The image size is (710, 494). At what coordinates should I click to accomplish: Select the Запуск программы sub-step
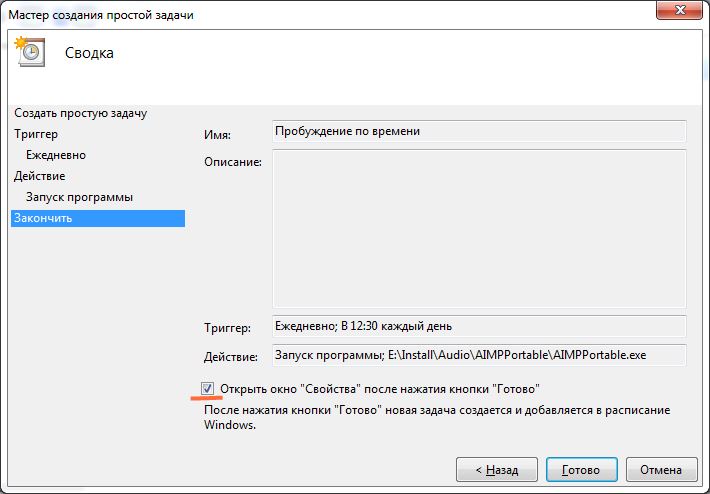tap(79, 197)
